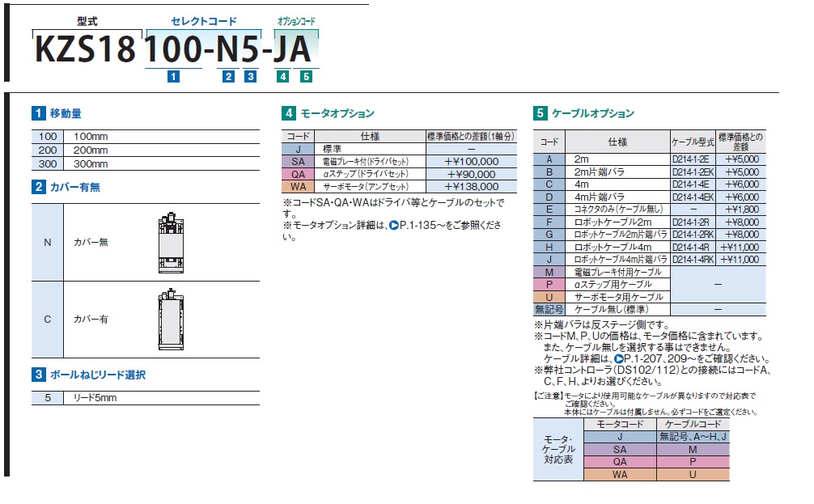This screenshot has width=814, height=504.
Task: Click cable model D214-1-4R in row H
Action: [x=693, y=247]
